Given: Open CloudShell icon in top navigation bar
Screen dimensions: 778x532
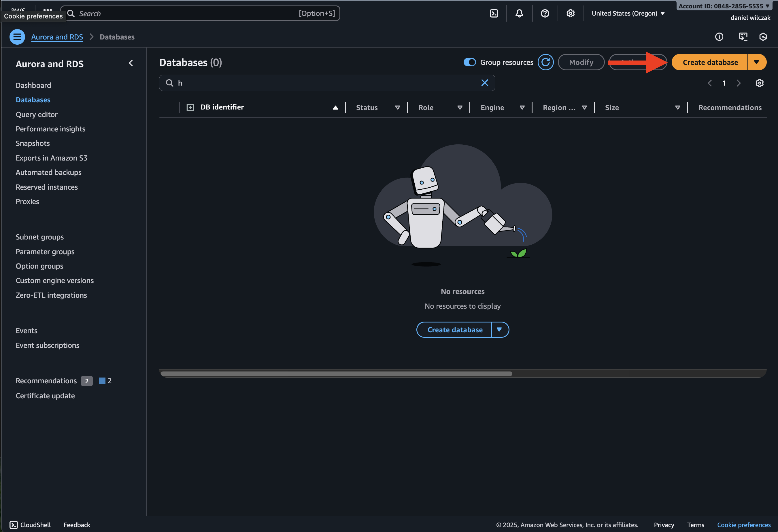Looking at the screenshot, I should [x=494, y=13].
